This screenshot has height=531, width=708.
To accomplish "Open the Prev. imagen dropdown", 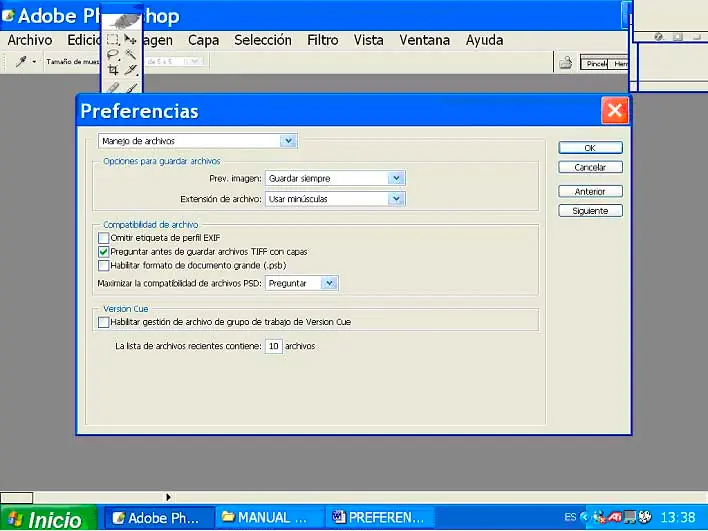I will (335, 178).
